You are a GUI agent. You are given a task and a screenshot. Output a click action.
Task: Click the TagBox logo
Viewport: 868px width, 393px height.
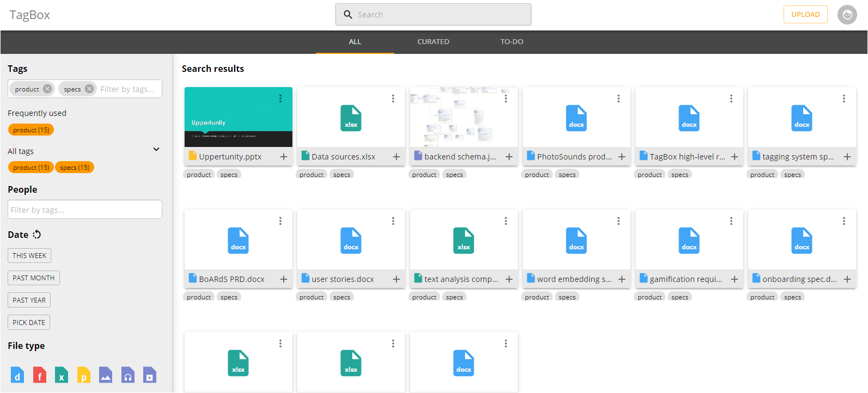pyautogui.click(x=29, y=15)
